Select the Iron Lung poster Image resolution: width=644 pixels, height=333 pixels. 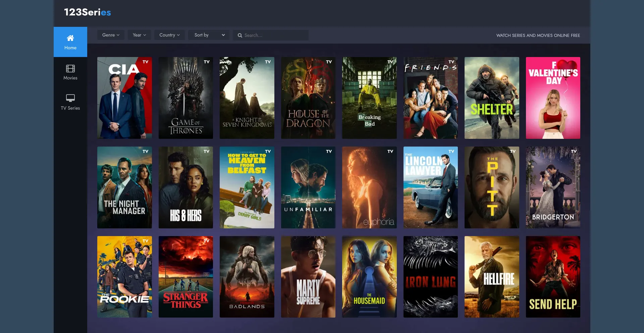pyautogui.click(x=431, y=277)
